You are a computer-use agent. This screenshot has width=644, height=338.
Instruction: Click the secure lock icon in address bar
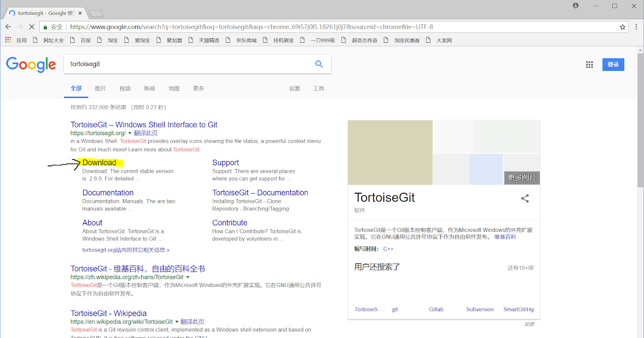pyautogui.click(x=46, y=26)
